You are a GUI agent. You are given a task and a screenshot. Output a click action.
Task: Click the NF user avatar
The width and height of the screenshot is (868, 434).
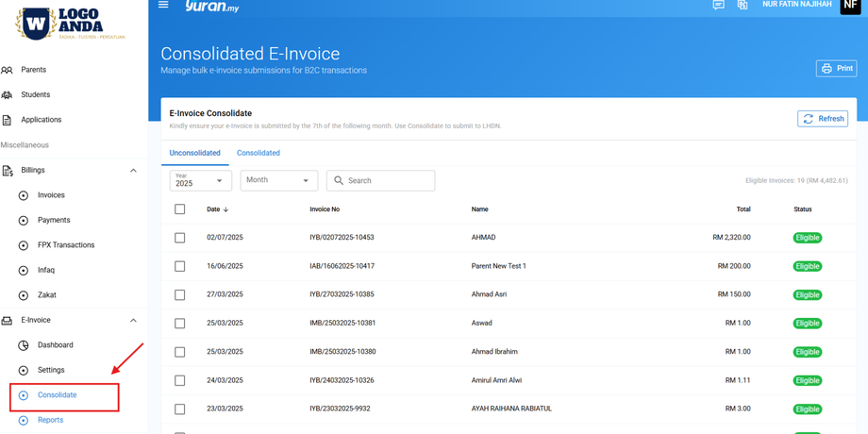click(x=849, y=6)
